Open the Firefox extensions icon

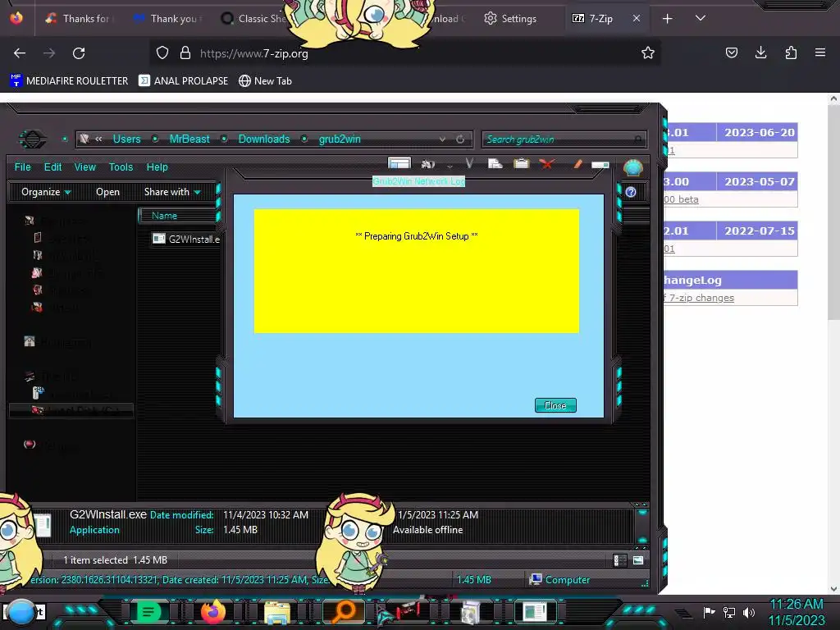(791, 52)
